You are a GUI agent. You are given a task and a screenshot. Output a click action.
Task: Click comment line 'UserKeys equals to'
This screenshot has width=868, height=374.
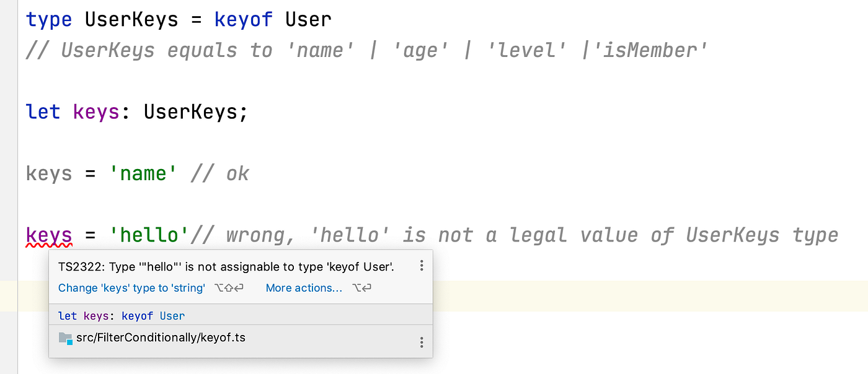point(366,50)
